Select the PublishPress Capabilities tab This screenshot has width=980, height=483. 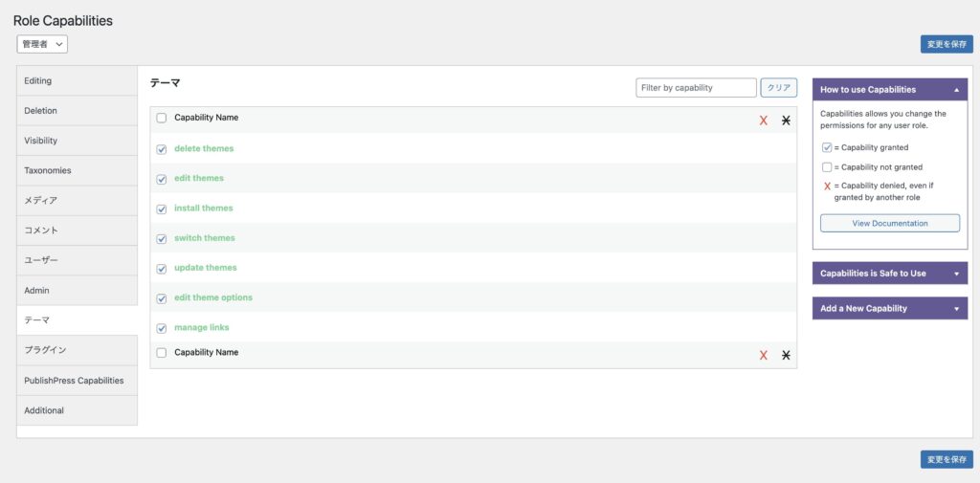tap(77, 381)
